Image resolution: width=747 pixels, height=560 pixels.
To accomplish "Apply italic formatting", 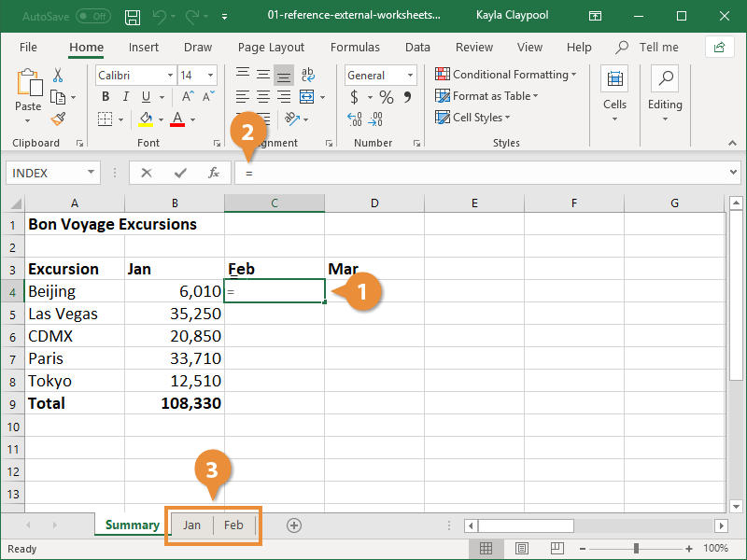I will tap(124, 93).
